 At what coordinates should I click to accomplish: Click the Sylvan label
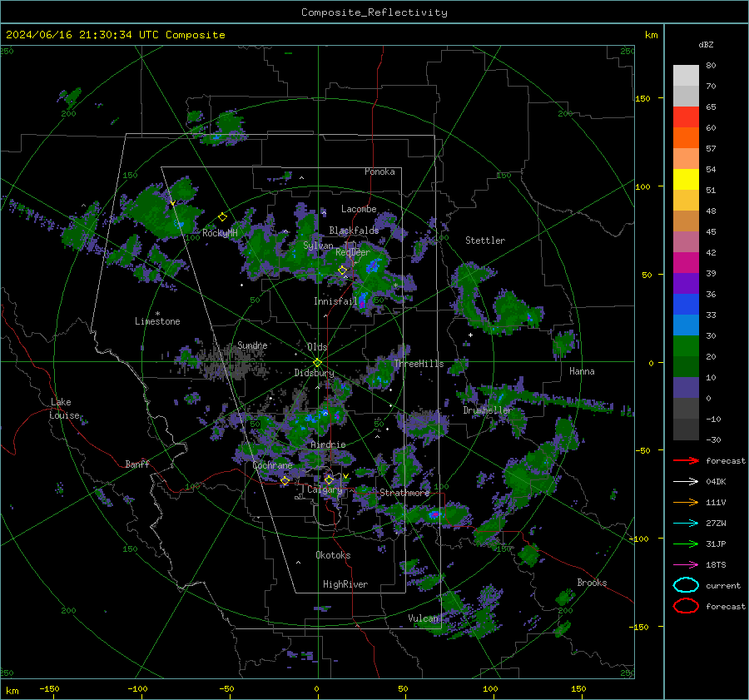[x=318, y=246]
